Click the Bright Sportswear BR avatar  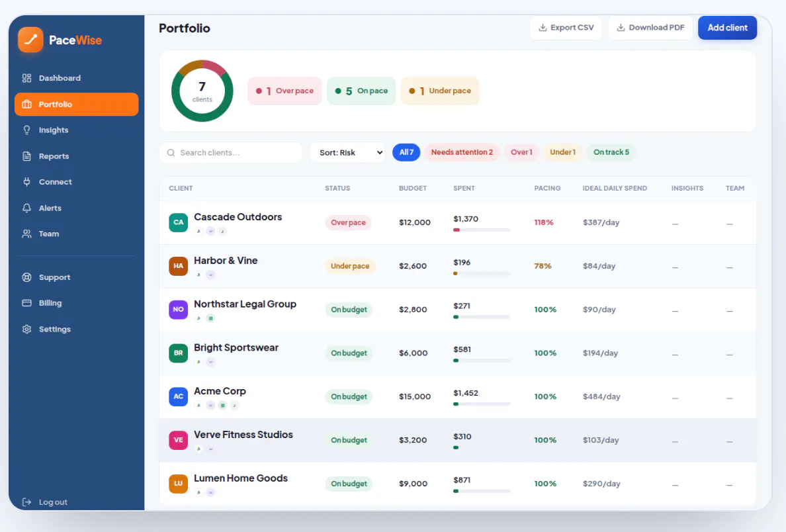pyautogui.click(x=178, y=353)
